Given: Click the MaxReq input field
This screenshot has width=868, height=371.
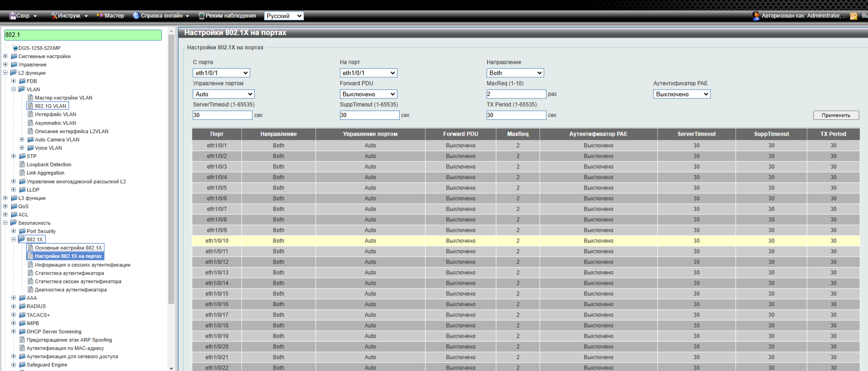Looking at the screenshot, I should pyautogui.click(x=516, y=94).
